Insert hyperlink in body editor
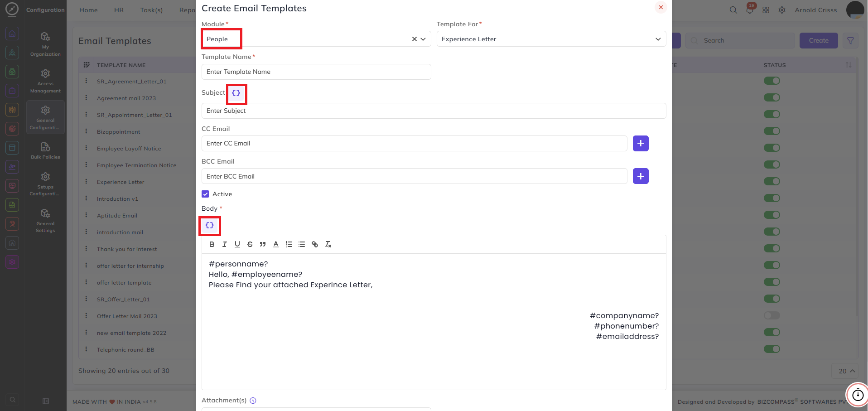This screenshot has width=868, height=411. (x=315, y=244)
